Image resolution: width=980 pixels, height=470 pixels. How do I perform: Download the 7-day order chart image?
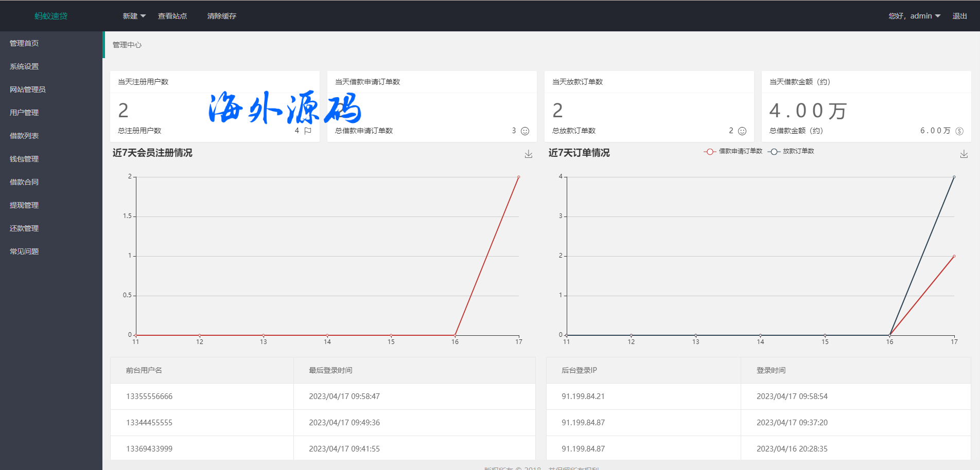964,154
